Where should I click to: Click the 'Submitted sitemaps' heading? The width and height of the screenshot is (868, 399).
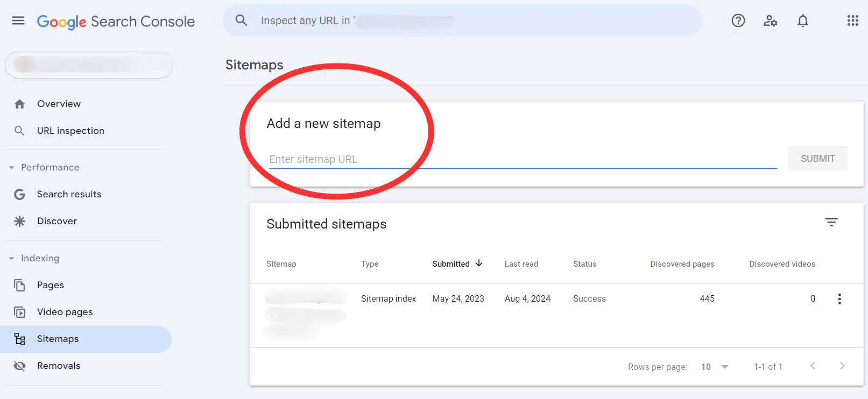pos(327,224)
